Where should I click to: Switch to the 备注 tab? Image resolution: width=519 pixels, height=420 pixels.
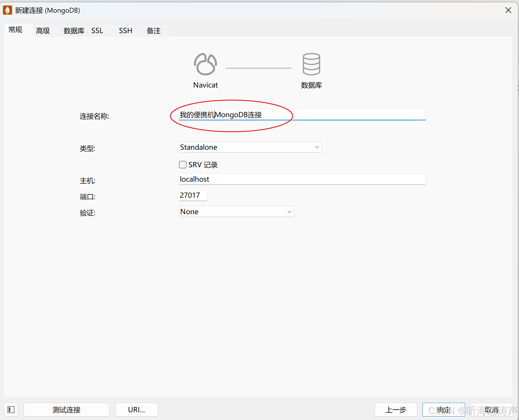pyautogui.click(x=153, y=30)
